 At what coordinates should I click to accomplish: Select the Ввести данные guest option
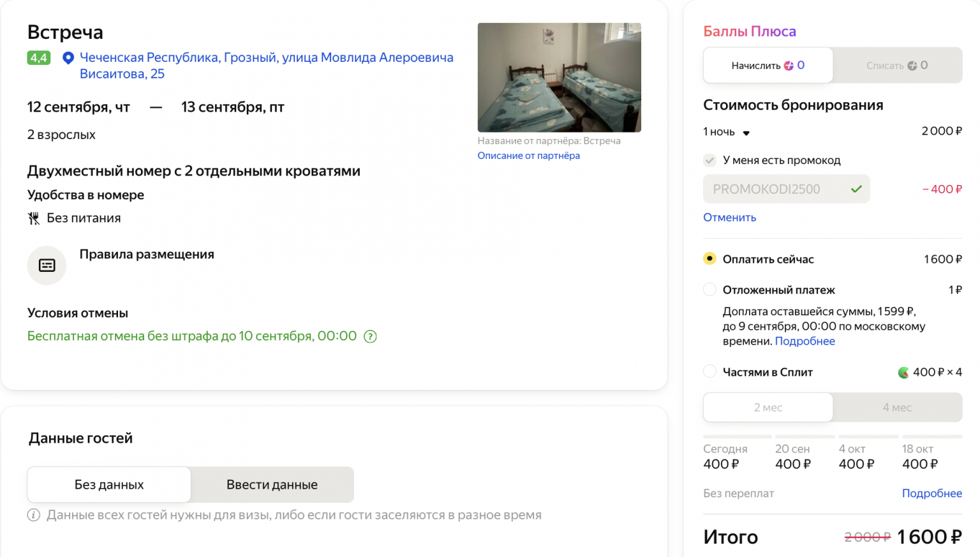pyautogui.click(x=272, y=485)
